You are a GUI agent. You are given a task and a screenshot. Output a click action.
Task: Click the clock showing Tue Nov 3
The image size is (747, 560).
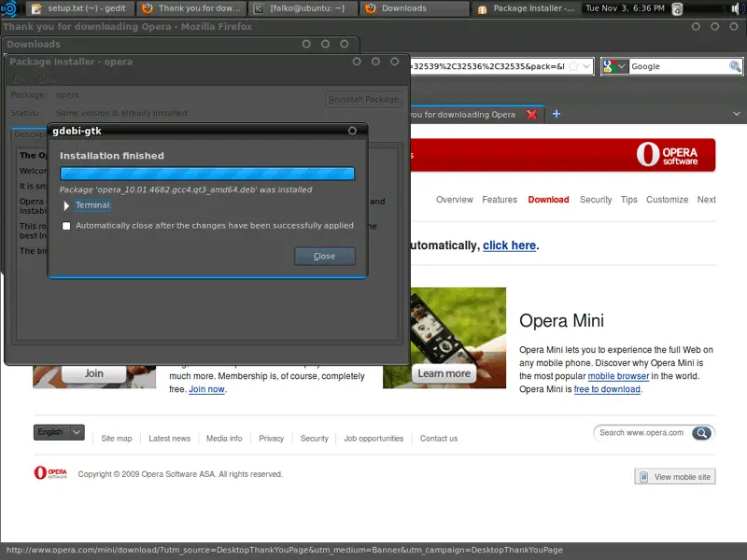(625, 8)
